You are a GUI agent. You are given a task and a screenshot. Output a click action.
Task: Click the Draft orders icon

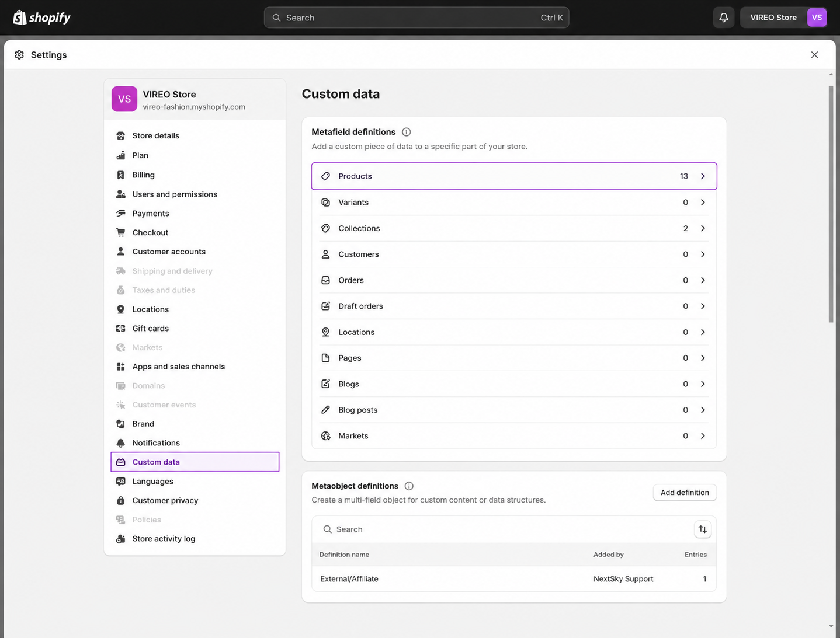click(x=326, y=306)
